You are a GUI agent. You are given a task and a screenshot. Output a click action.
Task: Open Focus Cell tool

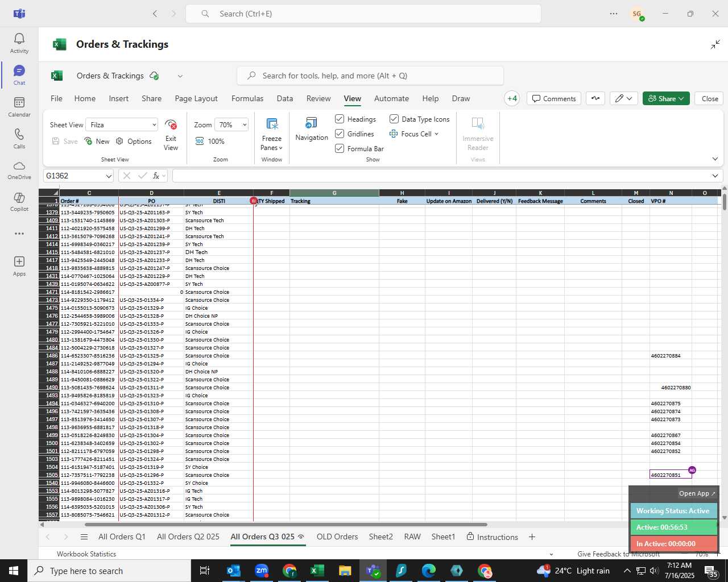[414, 134]
